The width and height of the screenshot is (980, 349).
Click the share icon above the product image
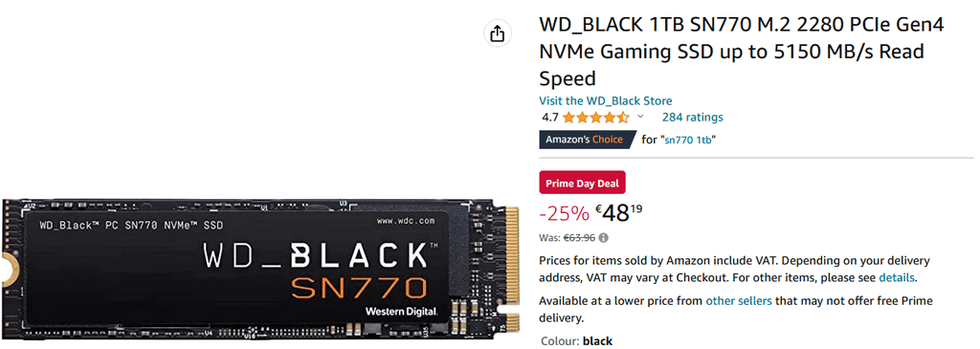[497, 33]
